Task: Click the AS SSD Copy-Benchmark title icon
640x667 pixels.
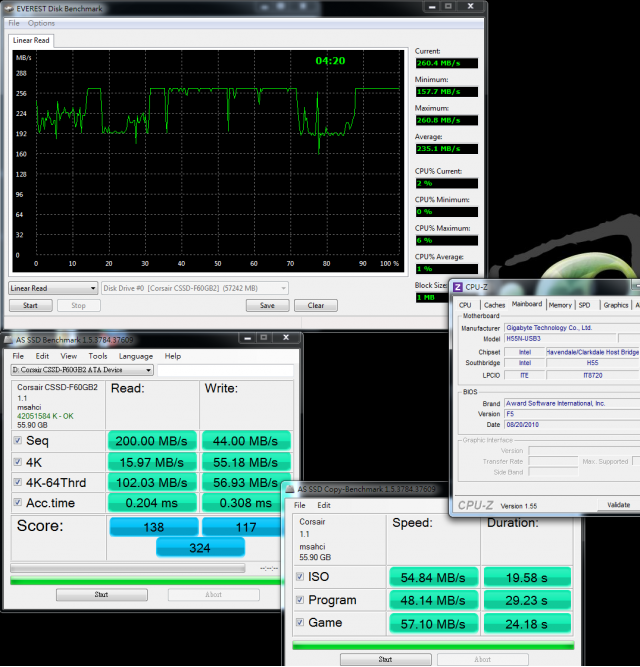Action: (290, 489)
